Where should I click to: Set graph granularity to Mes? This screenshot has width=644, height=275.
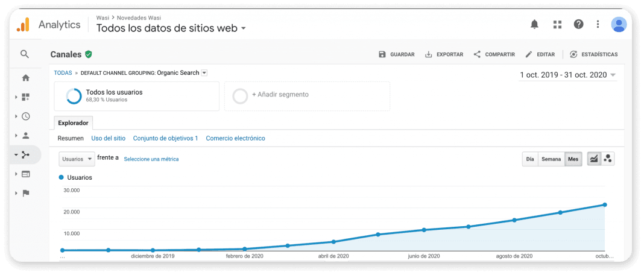(x=573, y=159)
